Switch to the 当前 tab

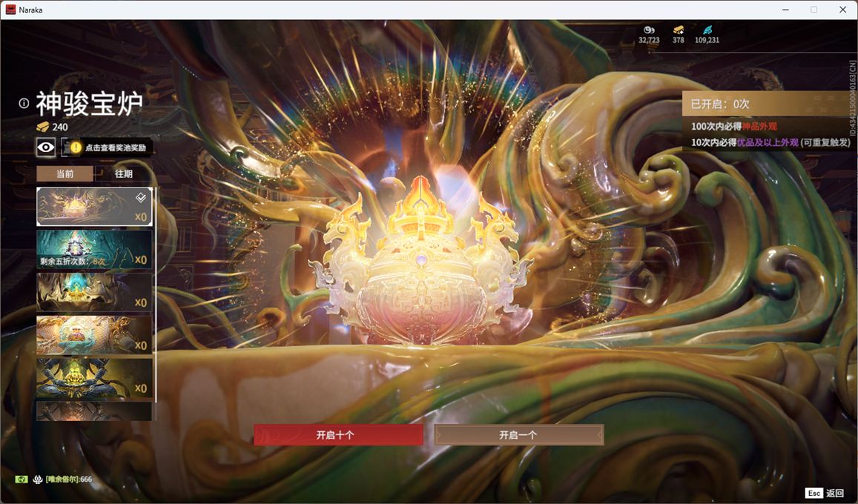[x=65, y=174]
